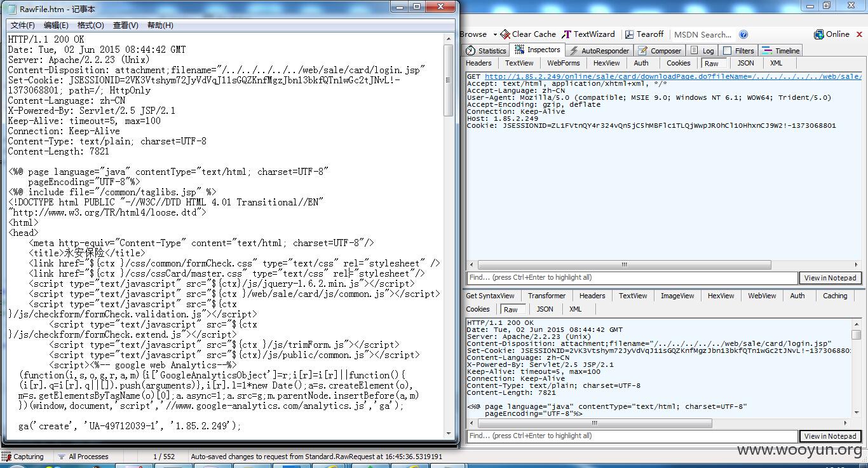Viewport: 868px width, 468px height.
Task: Toggle the Capturing status bar indicator
Action: (23, 457)
